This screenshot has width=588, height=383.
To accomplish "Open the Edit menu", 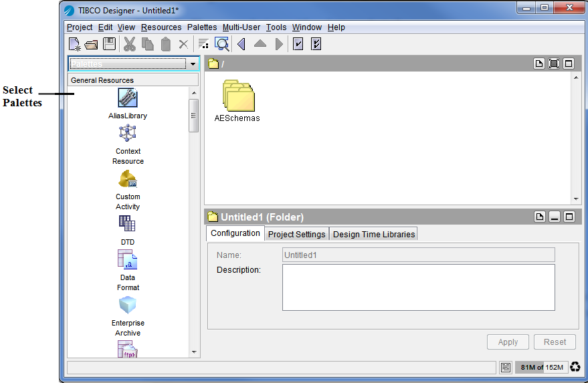I will (x=105, y=27).
